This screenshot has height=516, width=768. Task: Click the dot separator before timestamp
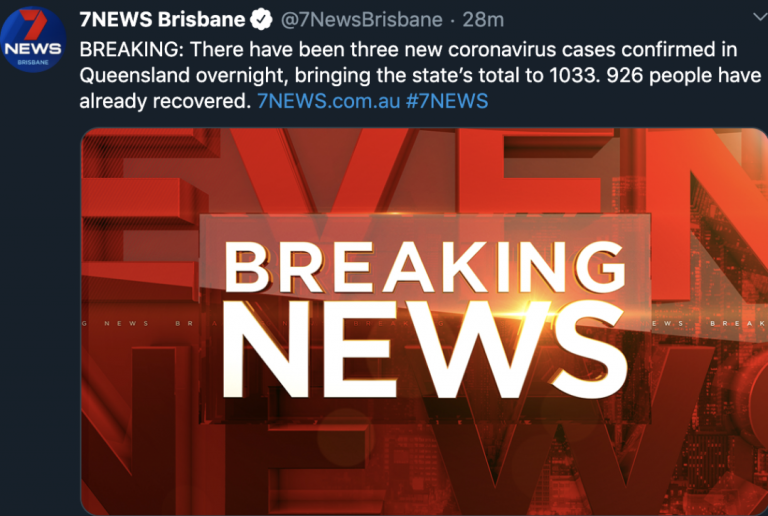(452, 21)
